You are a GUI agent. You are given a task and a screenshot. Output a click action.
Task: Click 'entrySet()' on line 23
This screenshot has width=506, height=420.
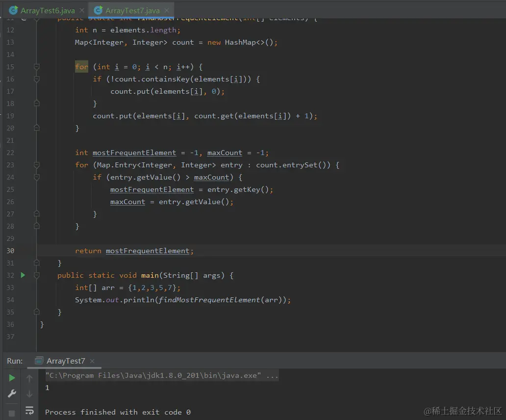[x=304, y=165]
